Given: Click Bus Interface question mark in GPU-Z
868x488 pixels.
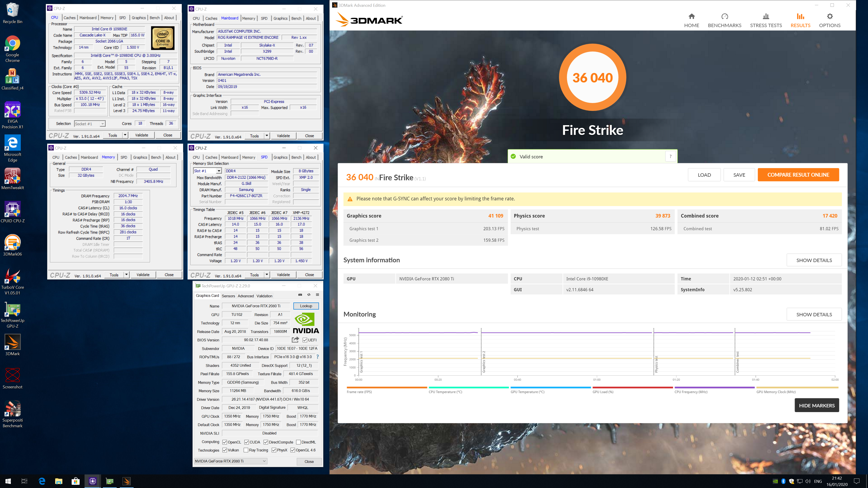Looking at the screenshot, I should point(317,357).
